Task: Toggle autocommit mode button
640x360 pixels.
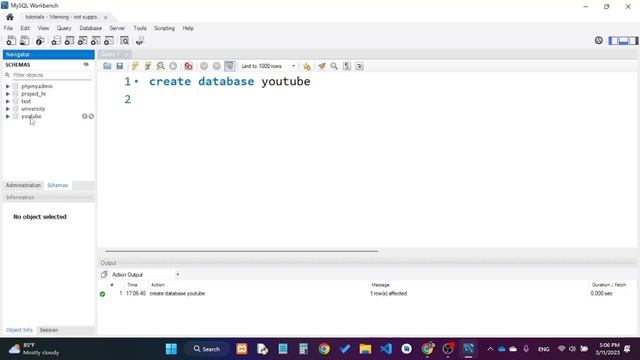Action: pos(229,66)
